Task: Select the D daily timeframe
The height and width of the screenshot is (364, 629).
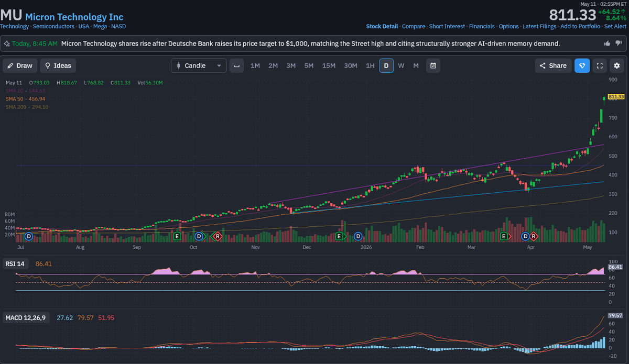Action: pos(386,65)
